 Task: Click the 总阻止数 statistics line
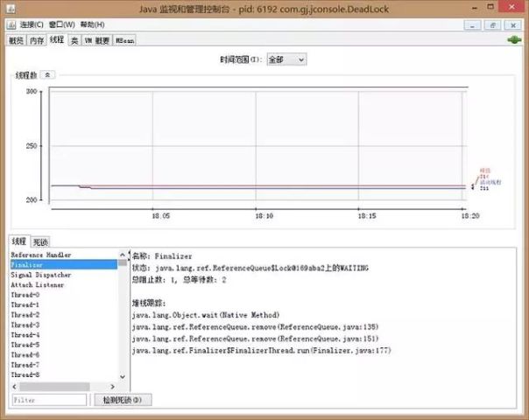[x=179, y=280]
